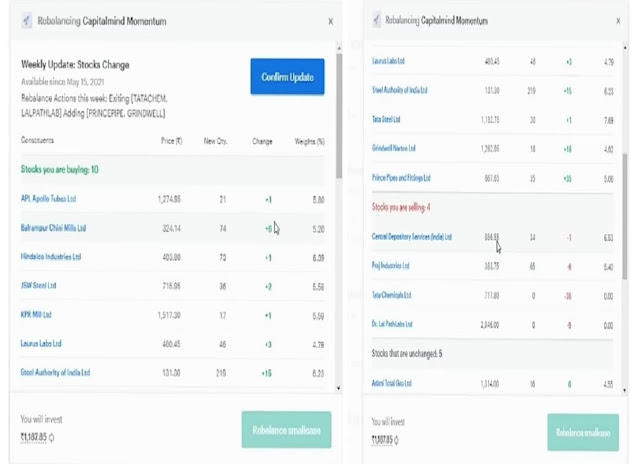Click invest amount ₹1,187.85 in right panel
640x464 pixels.
click(x=382, y=440)
